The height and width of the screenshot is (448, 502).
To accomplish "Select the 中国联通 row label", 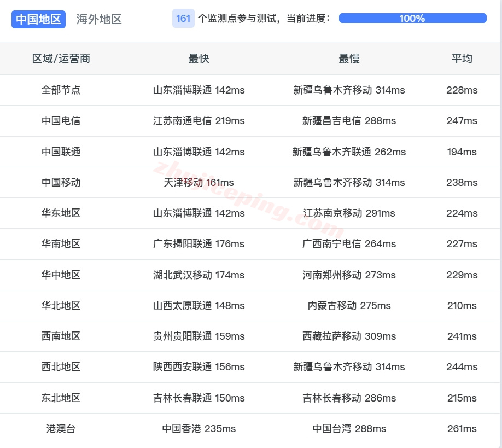I will tap(61, 152).
